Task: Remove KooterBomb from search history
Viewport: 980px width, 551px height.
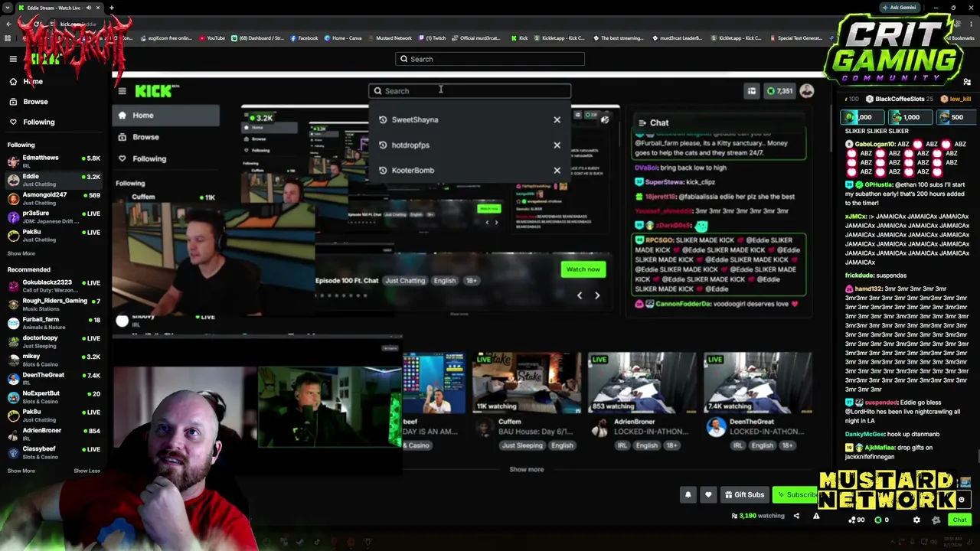Action: [x=557, y=171]
